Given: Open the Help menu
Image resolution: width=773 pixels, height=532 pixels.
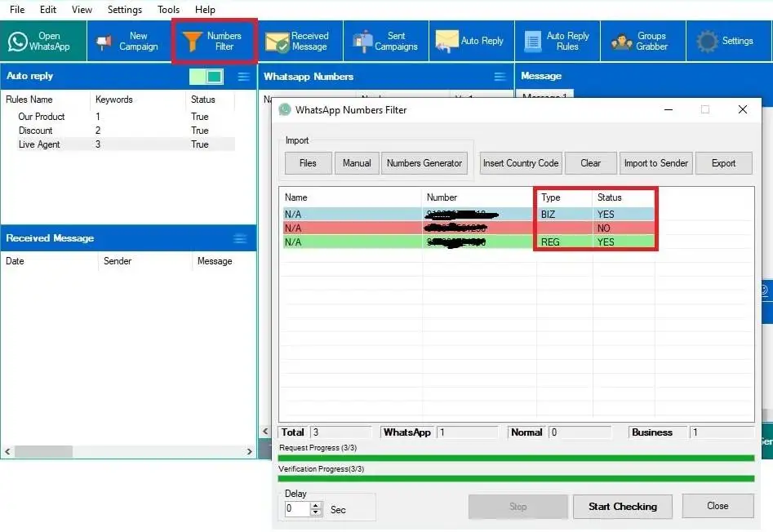Looking at the screenshot, I should click(x=205, y=9).
